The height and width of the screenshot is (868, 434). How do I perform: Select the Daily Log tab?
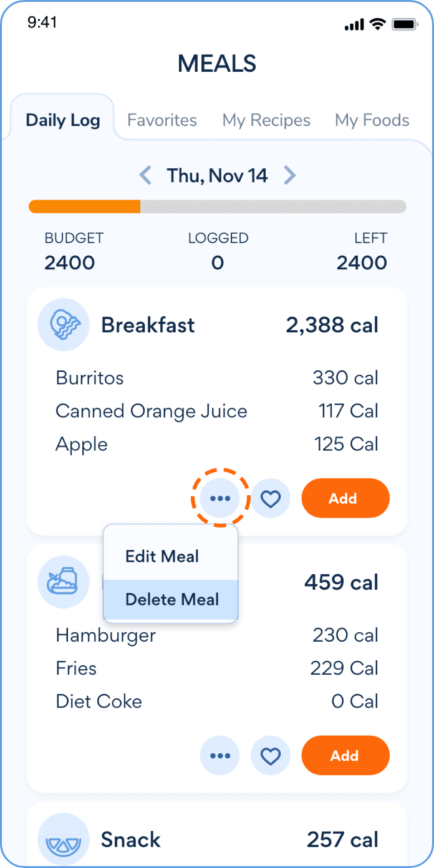tap(63, 120)
